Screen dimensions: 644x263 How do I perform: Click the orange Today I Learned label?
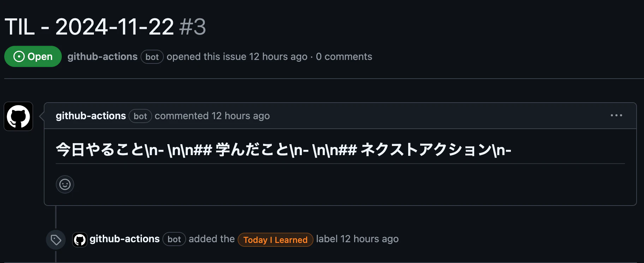[x=275, y=239]
